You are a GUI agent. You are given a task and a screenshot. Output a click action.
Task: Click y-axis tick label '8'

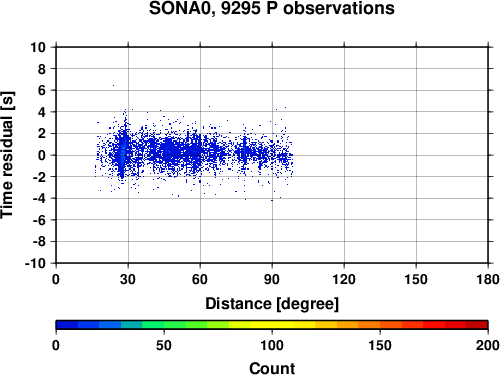click(x=42, y=69)
